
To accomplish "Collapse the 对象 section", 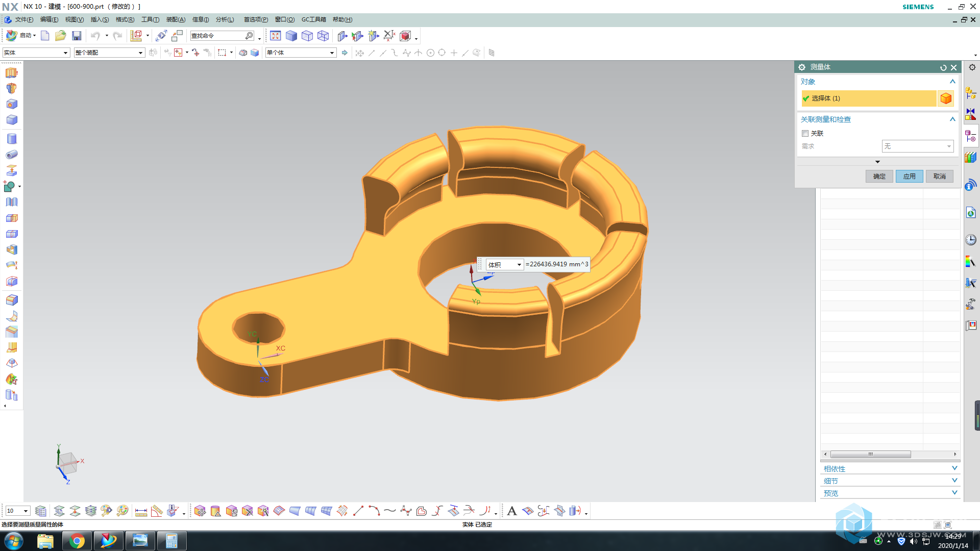I will [x=952, y=82].
